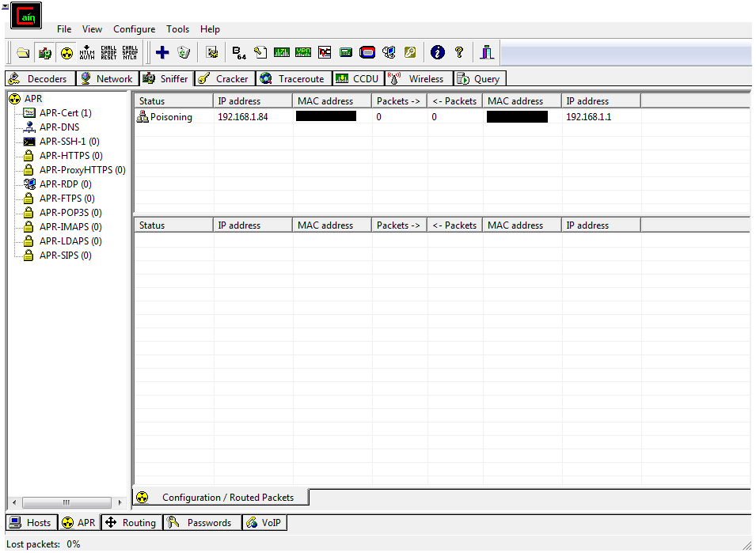Open the Wireless tab

tap(418, 78)
